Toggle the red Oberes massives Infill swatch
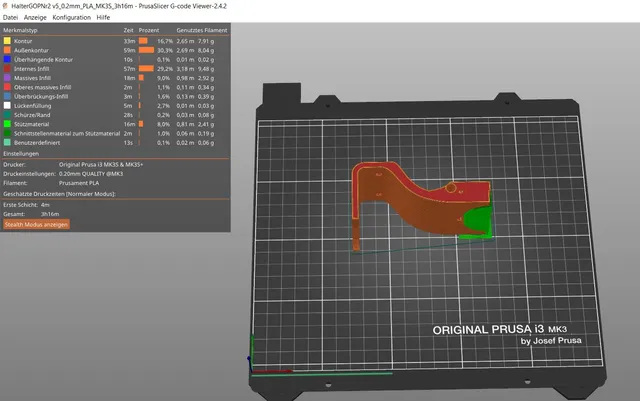This screenshot has height=401, width=640. (7, 87)
